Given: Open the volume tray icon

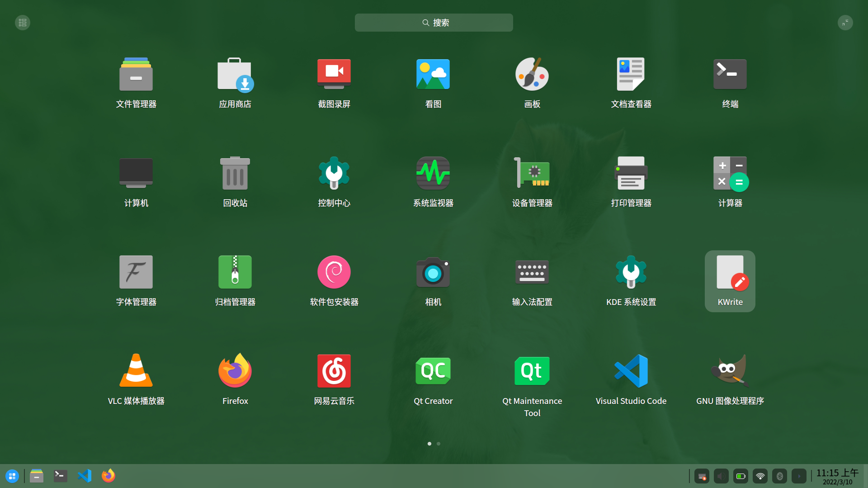Looking at the screenshot, I should pos(722,476).
